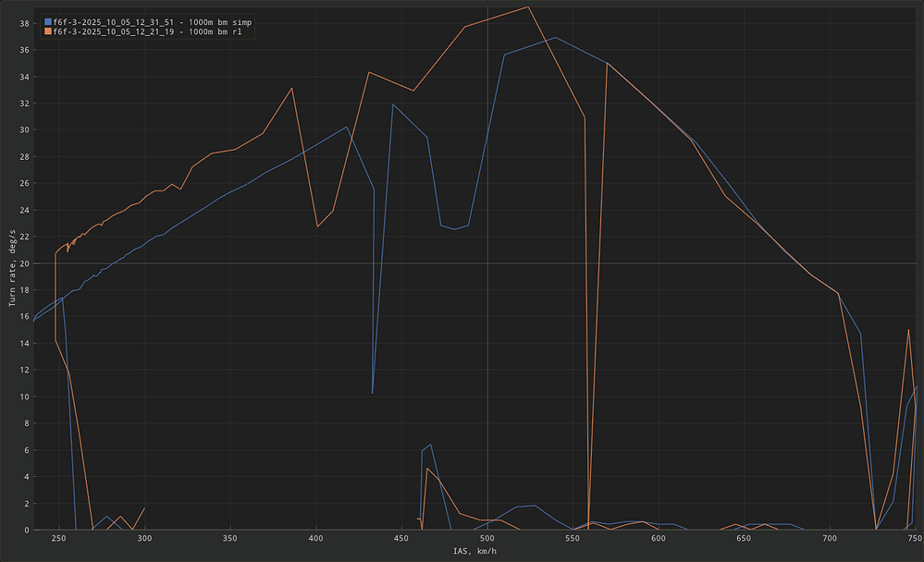924x562 pixels.
Task: Click the 20 tick label on the turn rate axis
Action: 25,263
